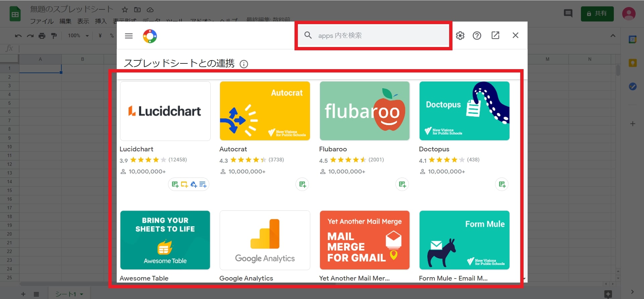The height and width of the screenshot is (299, 644).
Task: Open the Flubaroo app thumbnail
Action: [x=365, y=111]
